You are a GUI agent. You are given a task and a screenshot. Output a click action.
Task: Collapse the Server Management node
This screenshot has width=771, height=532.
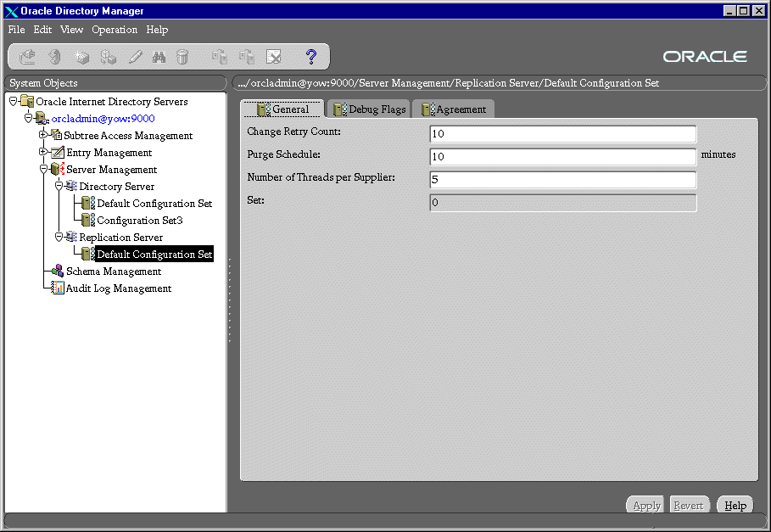pos(43,169)
